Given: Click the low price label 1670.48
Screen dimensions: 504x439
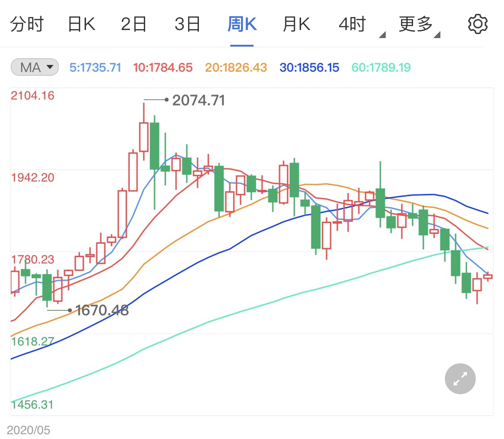Looking at the screenshot, I should coord(102,310).
